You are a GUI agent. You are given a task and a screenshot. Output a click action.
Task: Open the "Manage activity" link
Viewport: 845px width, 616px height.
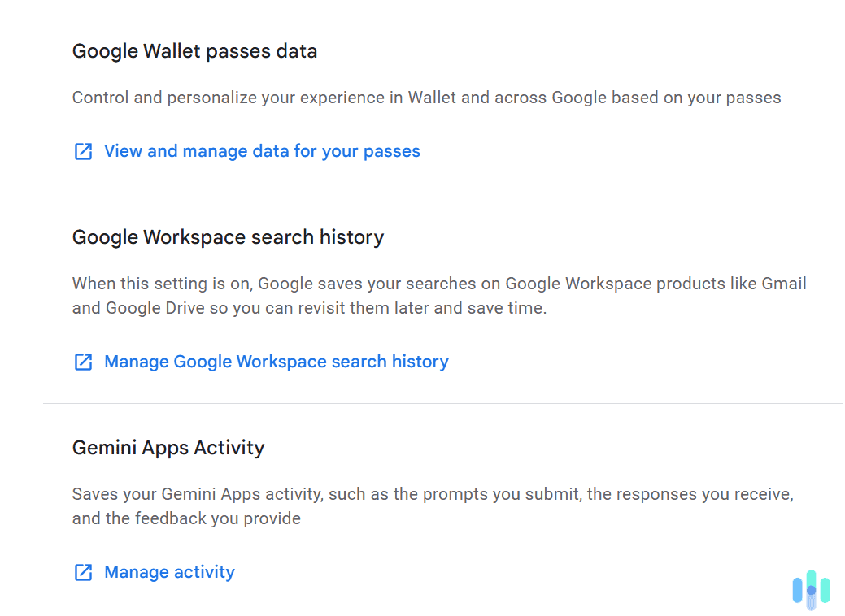pyautogui.click(x=168, y=572)
